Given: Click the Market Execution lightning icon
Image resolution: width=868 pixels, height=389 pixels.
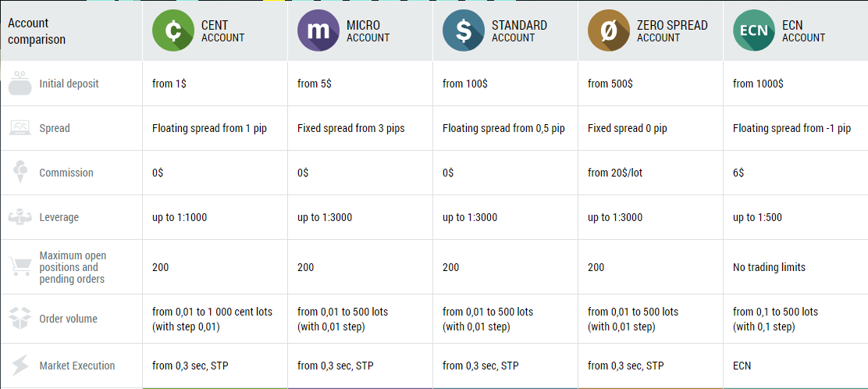Looking at the screenshot, I should (x=20, y=366).
